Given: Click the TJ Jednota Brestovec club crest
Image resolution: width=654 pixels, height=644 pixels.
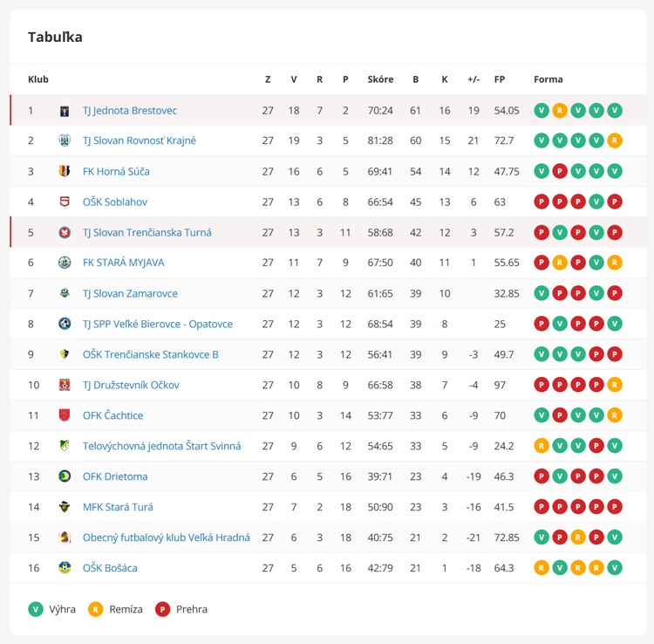Looking at the screenshot, I should pyautogui.click(x=65, y=111).
